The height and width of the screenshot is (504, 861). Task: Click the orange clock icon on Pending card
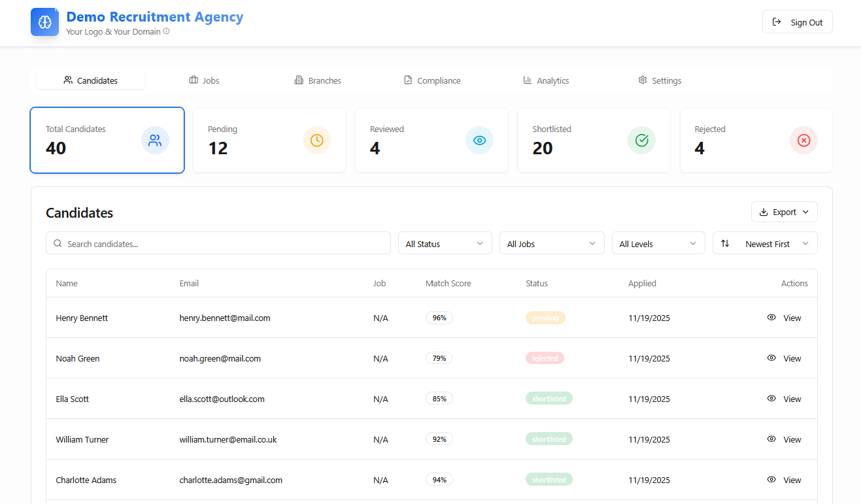316,141
